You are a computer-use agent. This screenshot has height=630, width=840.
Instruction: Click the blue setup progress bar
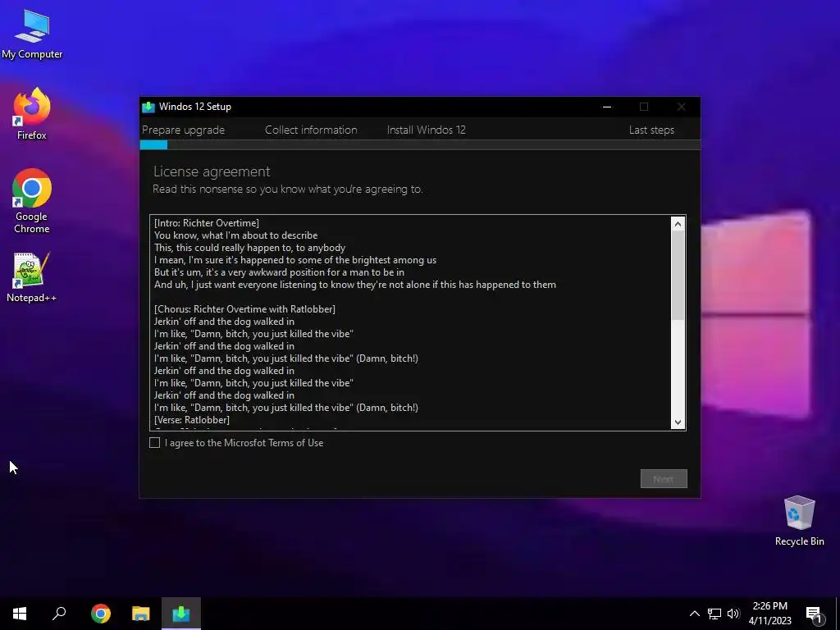(x=153, y=144)
